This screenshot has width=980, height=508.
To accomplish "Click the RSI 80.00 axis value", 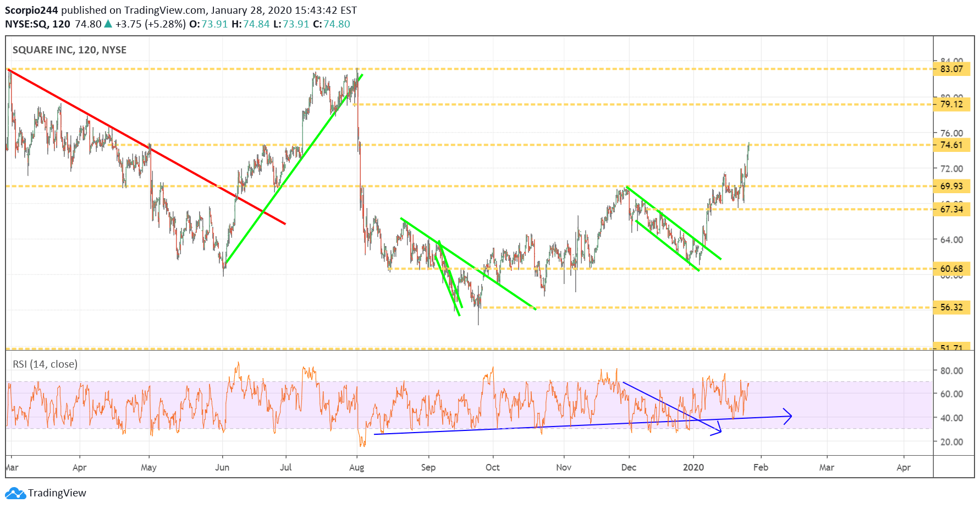I will [951, 370].
